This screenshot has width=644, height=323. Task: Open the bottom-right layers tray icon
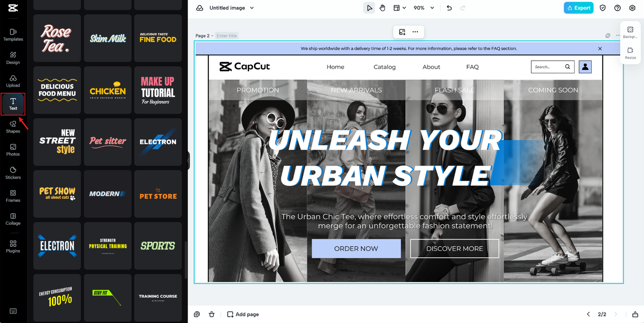635,314
